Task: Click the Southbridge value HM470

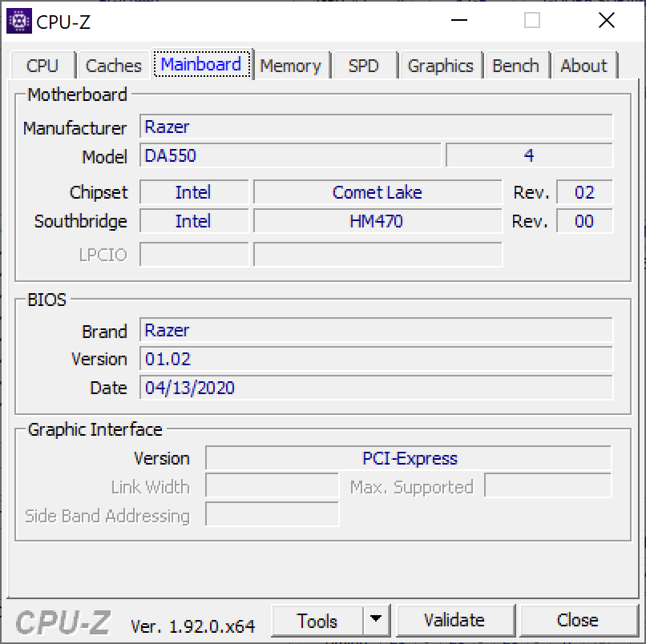Action: pyautogui.click(x=378, y=221)
